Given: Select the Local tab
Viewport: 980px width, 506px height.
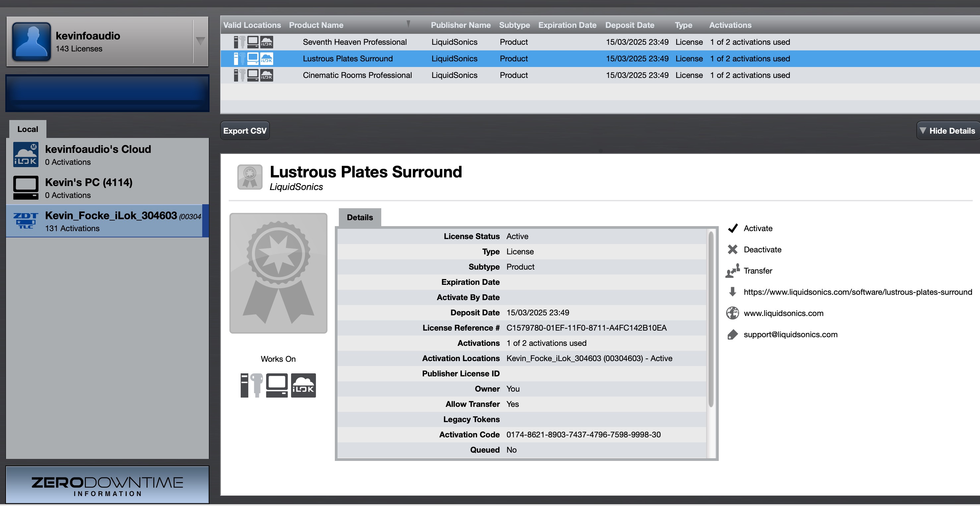Looking at the screenshot, I should (28, 129).
